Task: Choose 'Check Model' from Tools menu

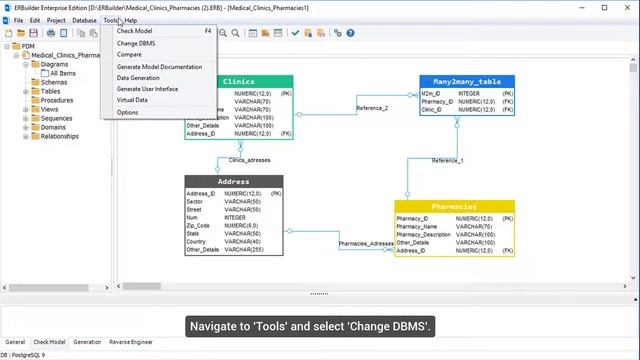Action: click(159, 31)
